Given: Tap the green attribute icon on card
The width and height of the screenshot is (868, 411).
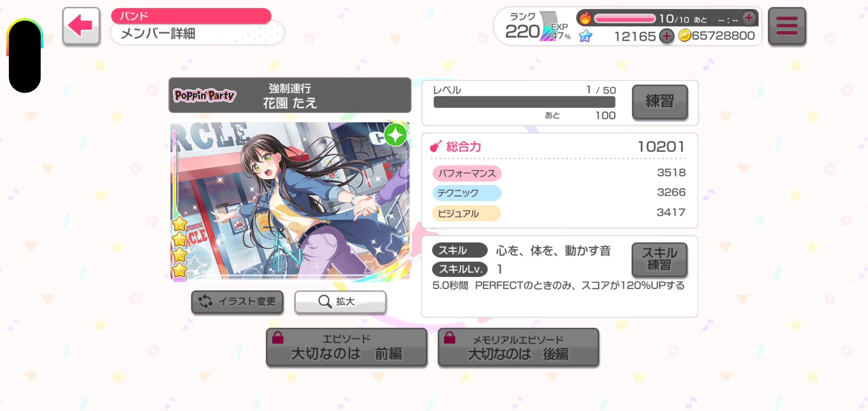Looking at the screenshot, I should [396, 135].
